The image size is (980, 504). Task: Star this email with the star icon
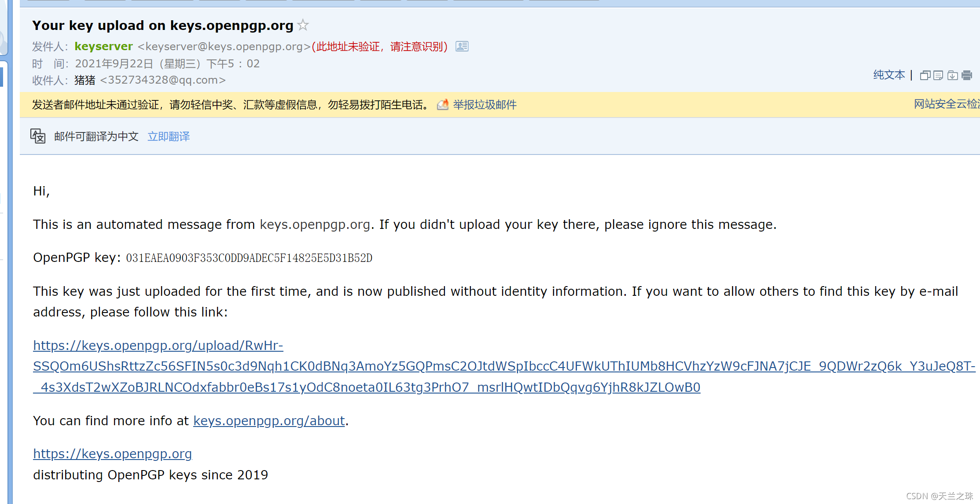[x=303, y=25]
